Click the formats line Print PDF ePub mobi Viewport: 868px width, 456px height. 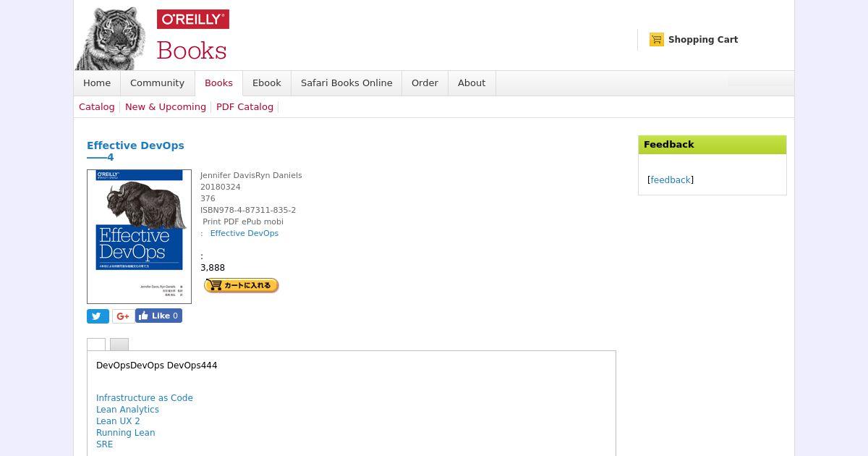click(x=243, y=221)
